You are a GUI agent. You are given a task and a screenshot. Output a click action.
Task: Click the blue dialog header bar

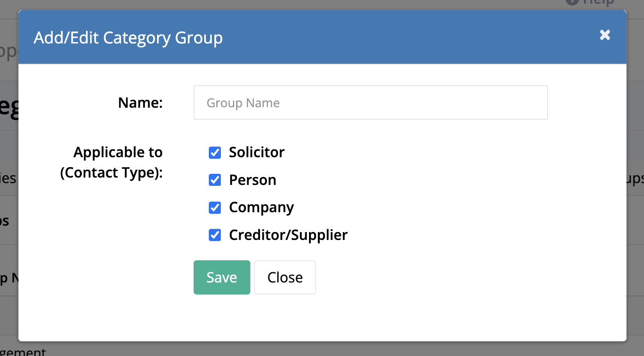[322, 37]
